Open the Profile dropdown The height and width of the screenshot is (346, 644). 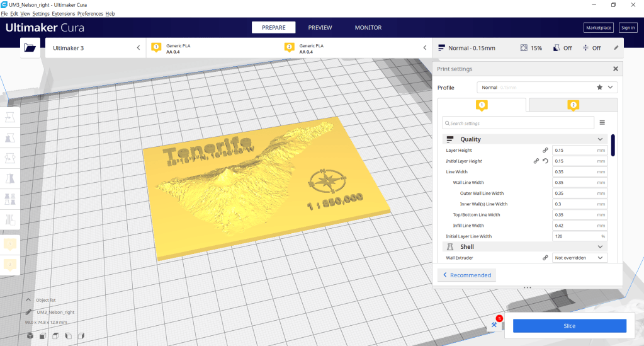point(546,88)
